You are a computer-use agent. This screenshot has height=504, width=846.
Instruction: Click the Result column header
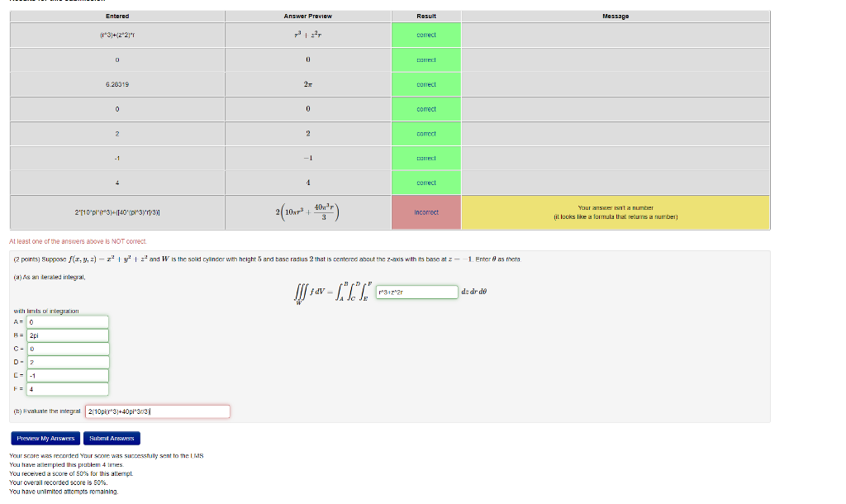426,15
